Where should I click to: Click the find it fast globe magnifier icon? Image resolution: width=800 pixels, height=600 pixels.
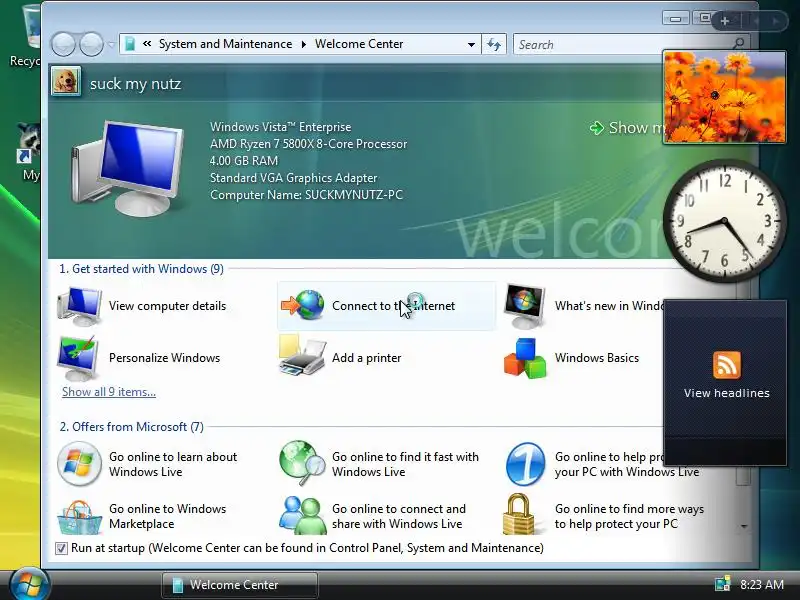click(302, 463)
